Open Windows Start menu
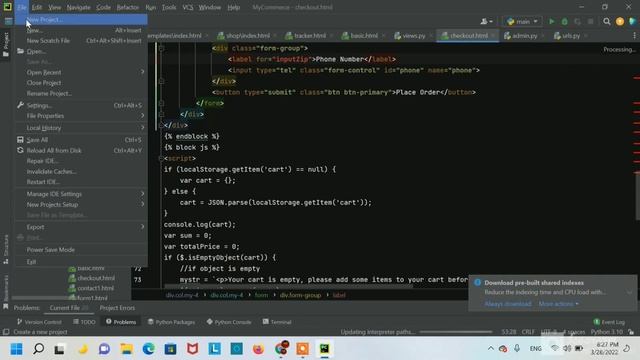Screen dimensions: 640x360 pyautogui.click(x=16, y=349)
